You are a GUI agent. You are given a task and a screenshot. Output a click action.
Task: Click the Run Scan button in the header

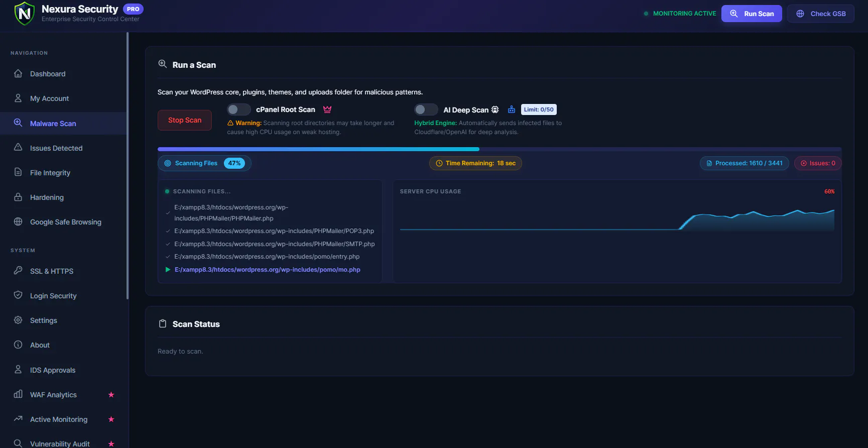(x=752, y=14)
